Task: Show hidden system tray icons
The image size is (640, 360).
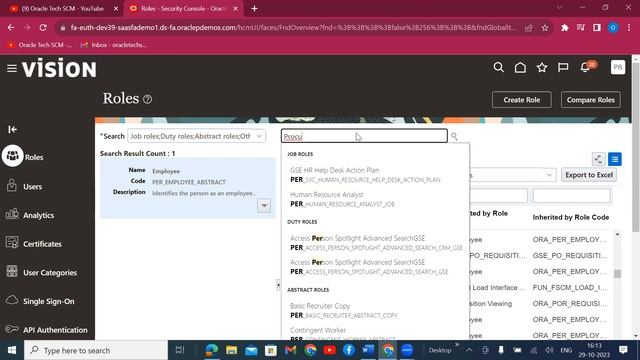Action: (x=469, y=350)
